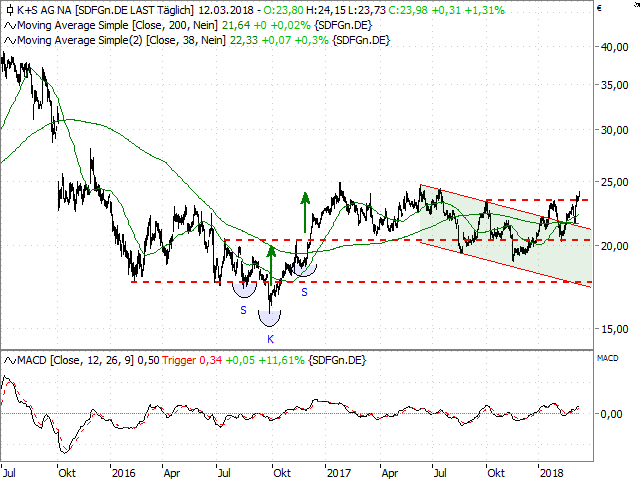Click the 200-day average value 21,64

point(236,26)
